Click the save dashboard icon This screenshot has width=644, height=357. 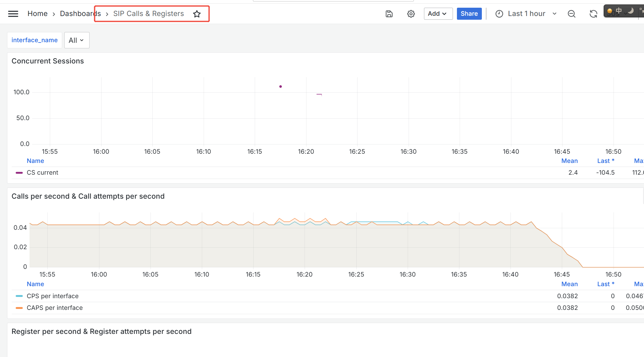[389, 14]
